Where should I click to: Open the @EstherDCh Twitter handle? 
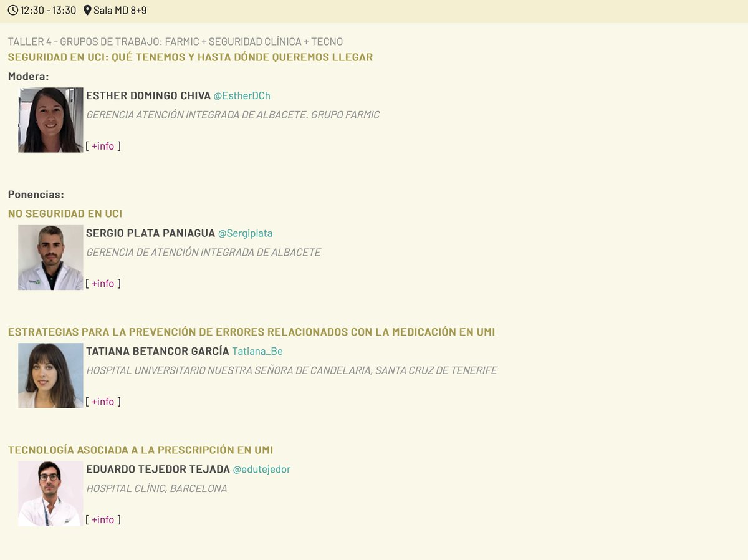tap(242, 96)
